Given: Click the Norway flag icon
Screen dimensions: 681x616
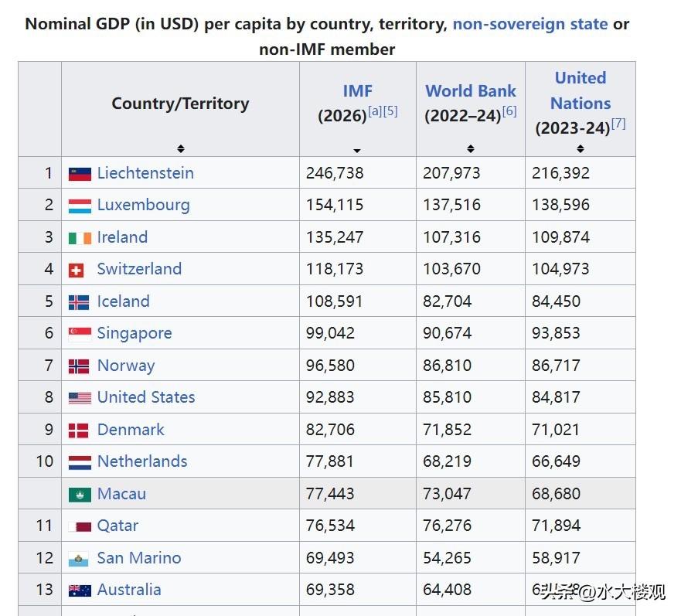Looking at the screenshot, I should click(x=80, y=365).
